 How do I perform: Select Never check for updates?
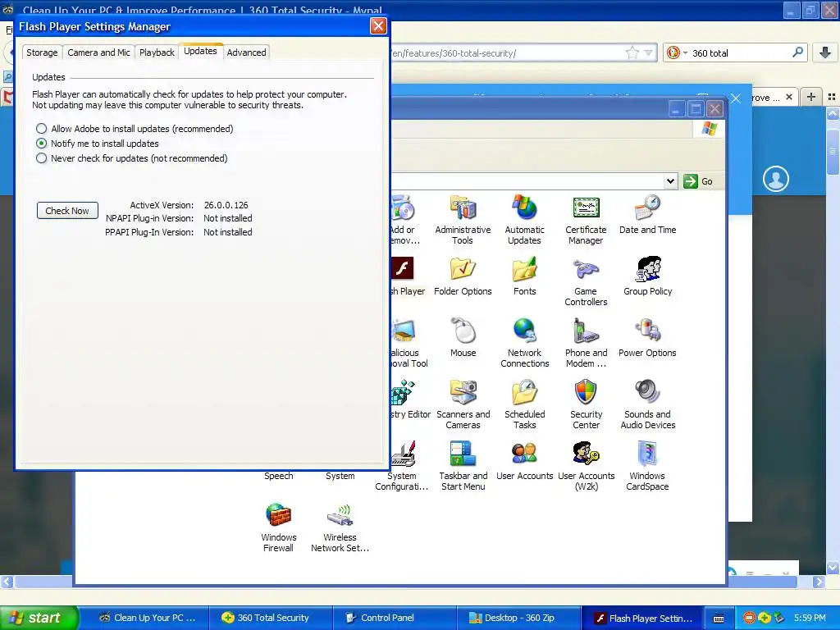click(x=132, y=158)
